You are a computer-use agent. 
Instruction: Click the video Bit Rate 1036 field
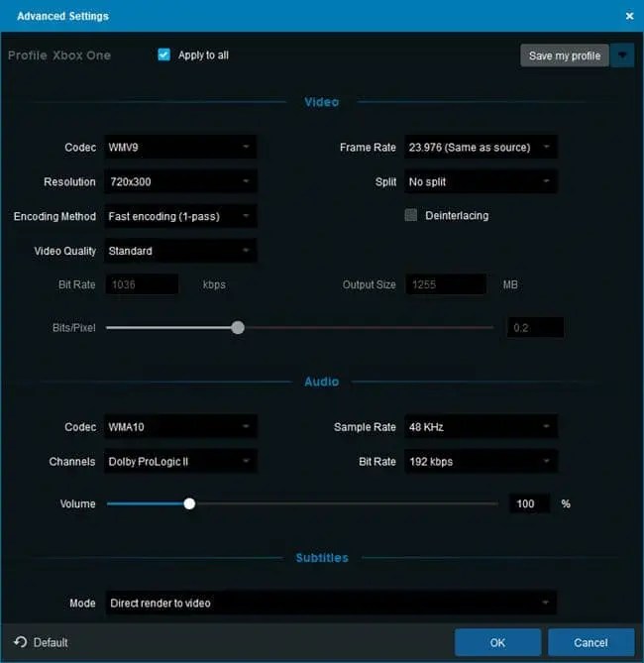(x=142, y=284)
